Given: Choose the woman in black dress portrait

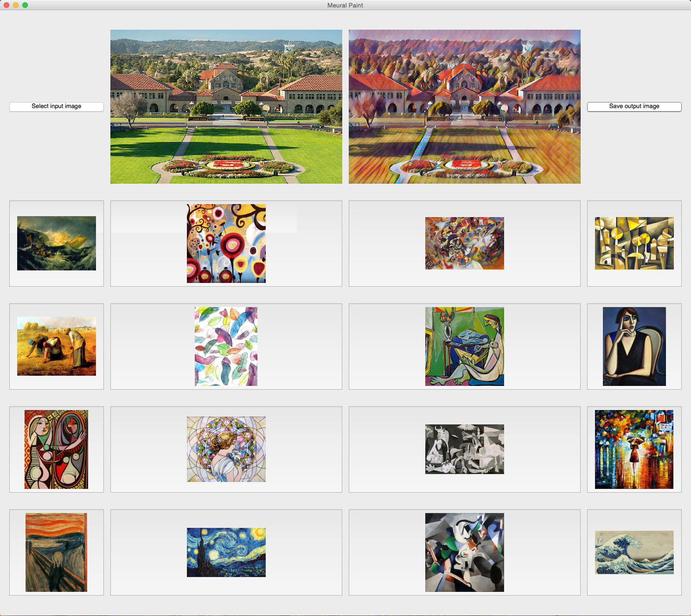Looking at the screenshot, I should point(634,346).
